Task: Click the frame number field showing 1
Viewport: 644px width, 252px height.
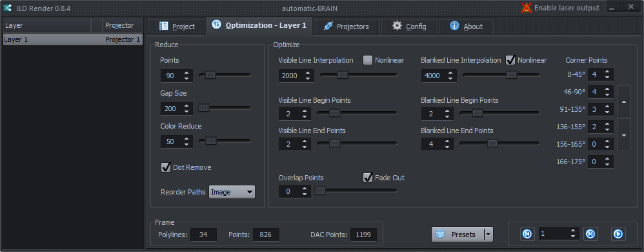Action: [x=559, y=233]
